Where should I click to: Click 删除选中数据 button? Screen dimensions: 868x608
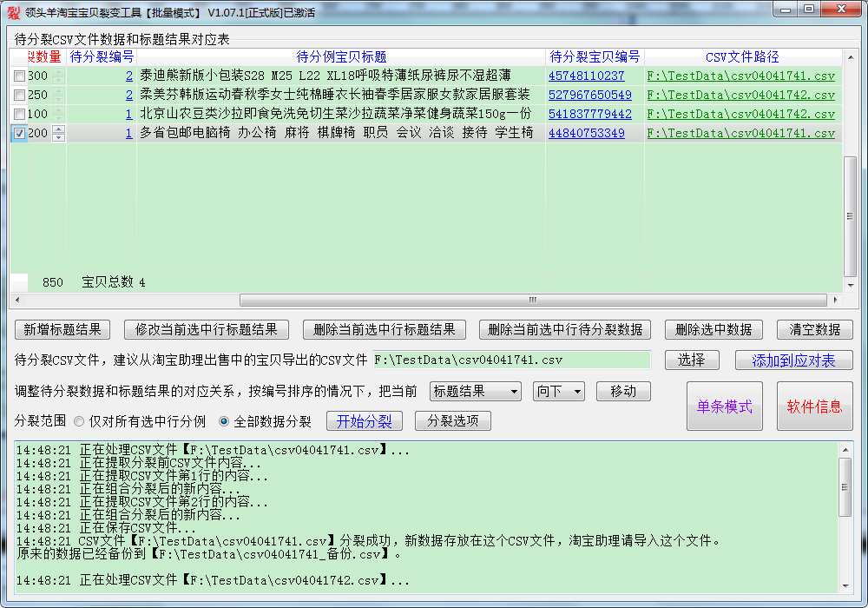[713, 330]
